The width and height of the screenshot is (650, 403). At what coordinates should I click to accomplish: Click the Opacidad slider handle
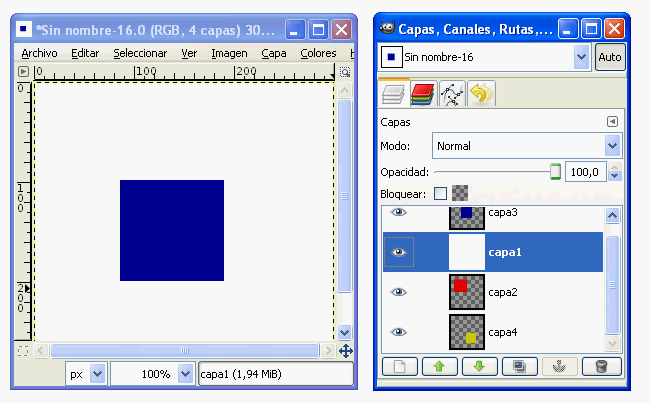click(555, 172)
